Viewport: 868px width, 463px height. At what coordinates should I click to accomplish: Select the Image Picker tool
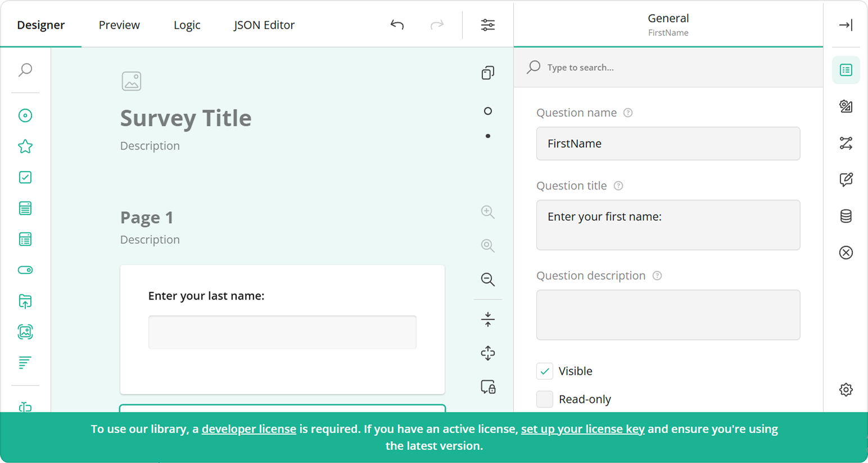(25, 332)
